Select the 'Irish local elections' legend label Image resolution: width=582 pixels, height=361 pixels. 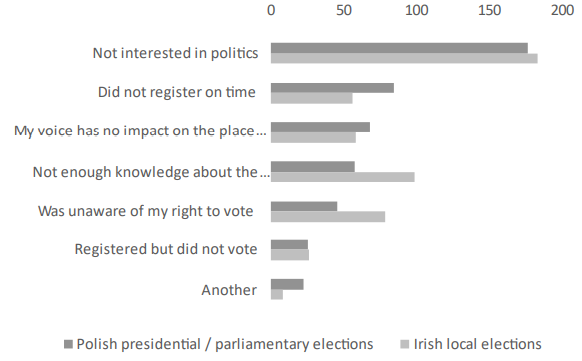tap(477, 344)
